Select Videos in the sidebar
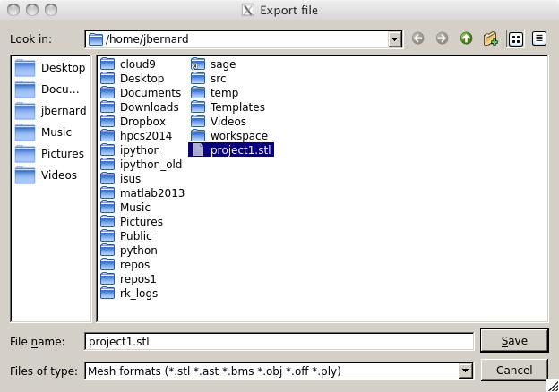This screenshot has width=559, height=392. coord(46,175)
